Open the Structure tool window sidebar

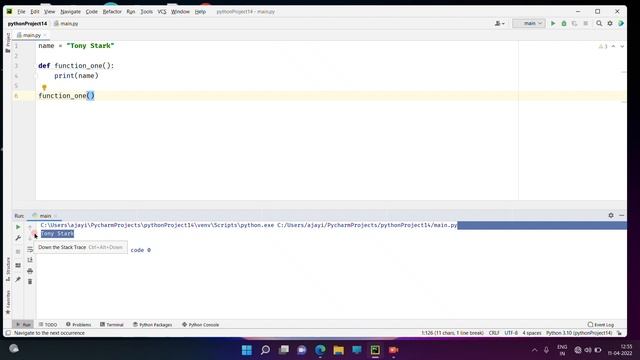pos(8,269)
